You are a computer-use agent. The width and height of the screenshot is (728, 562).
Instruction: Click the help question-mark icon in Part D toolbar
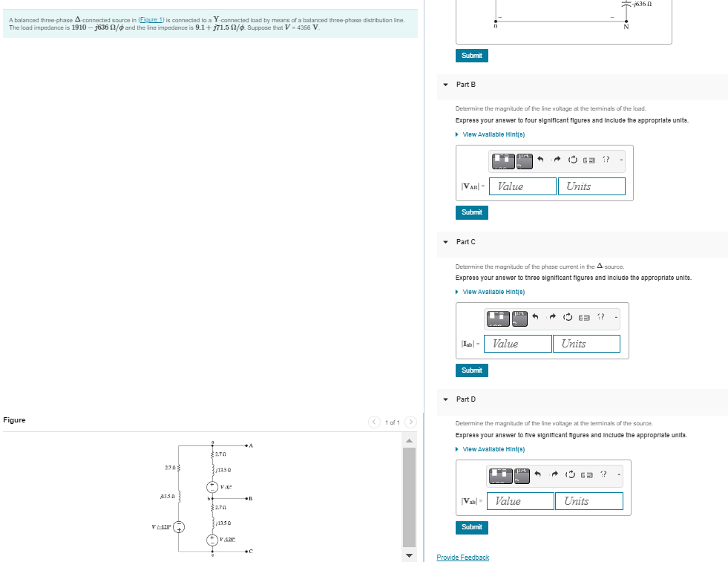[x=603, y=474]
